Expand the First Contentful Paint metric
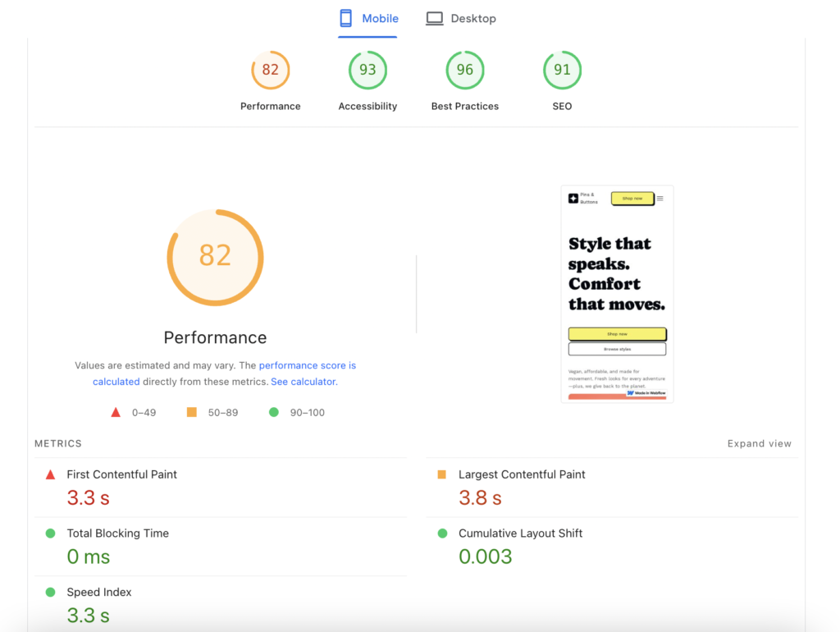The width and height of the screenshot is (840, 632). tap(121, 474)
